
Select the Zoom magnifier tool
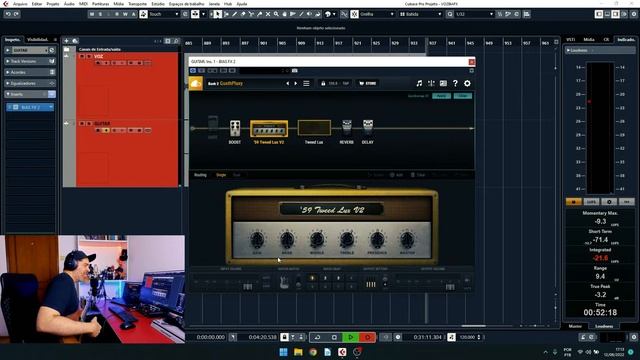(276, 14)
